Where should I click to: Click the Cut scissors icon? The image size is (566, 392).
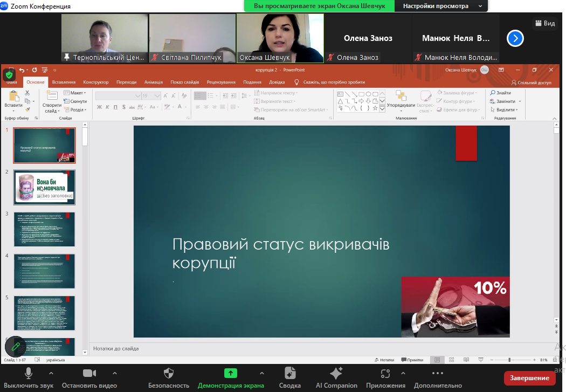pos(27,93)
